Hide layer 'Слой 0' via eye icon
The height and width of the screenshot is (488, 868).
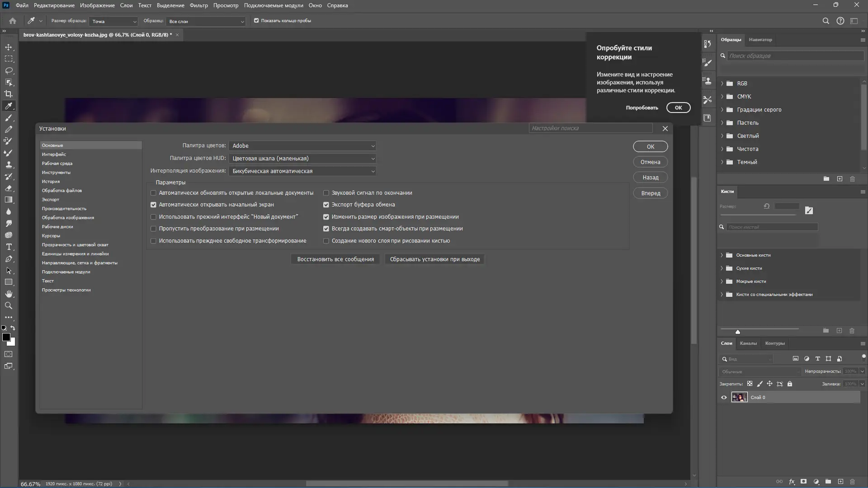724,398
